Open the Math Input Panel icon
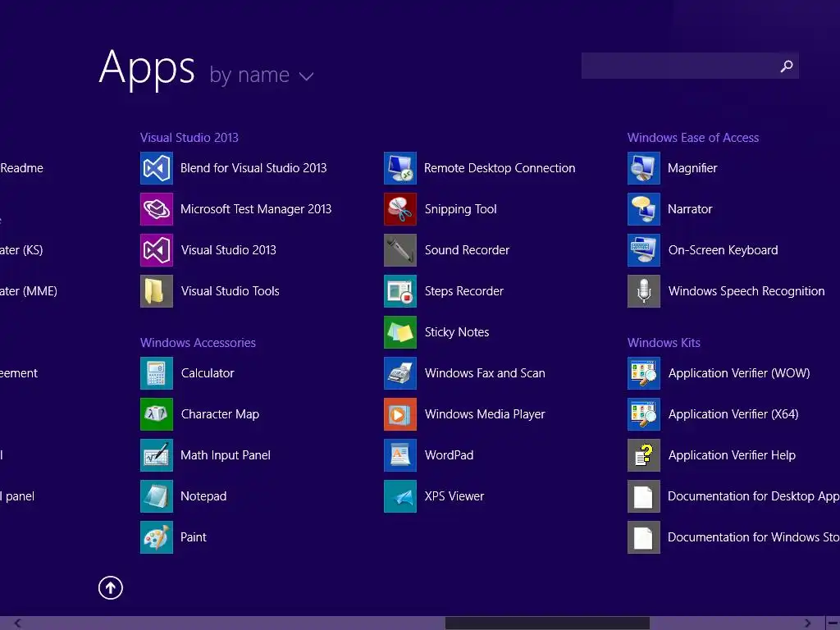840x630 pixels. [157, 455]
